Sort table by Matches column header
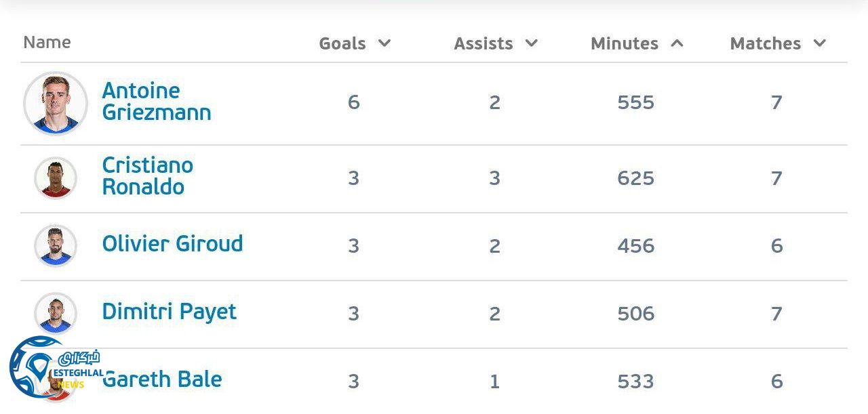The image size is (868, 414). pos(766,43)
